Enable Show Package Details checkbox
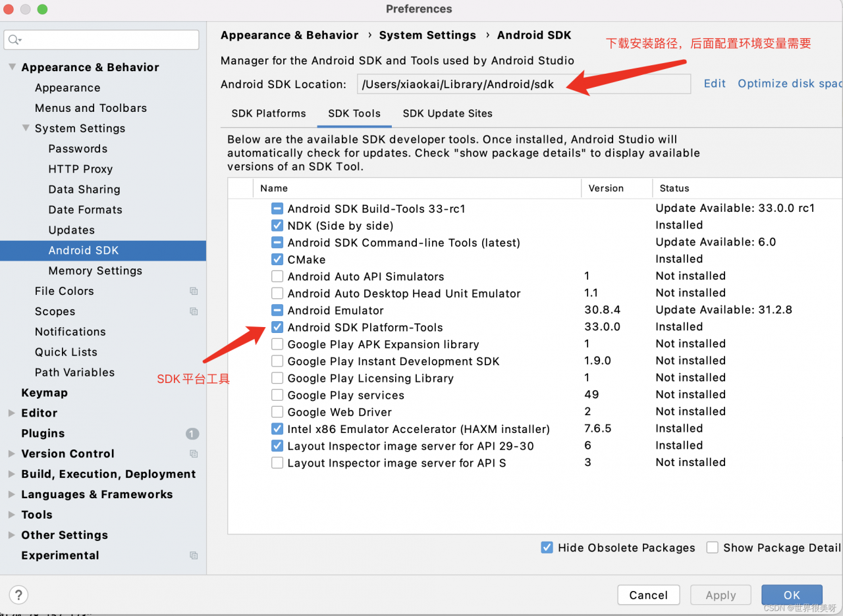The width and height of the screenshot is (843, 616). point(712,548)
